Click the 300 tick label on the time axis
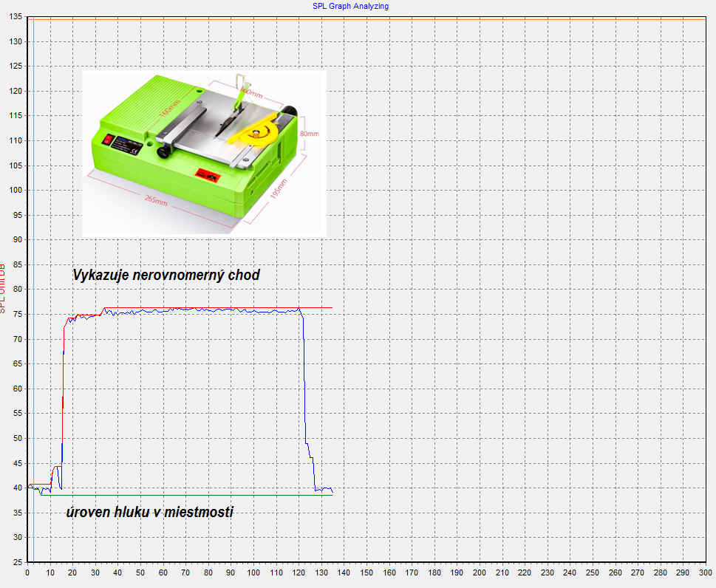 tap(706, 572)
